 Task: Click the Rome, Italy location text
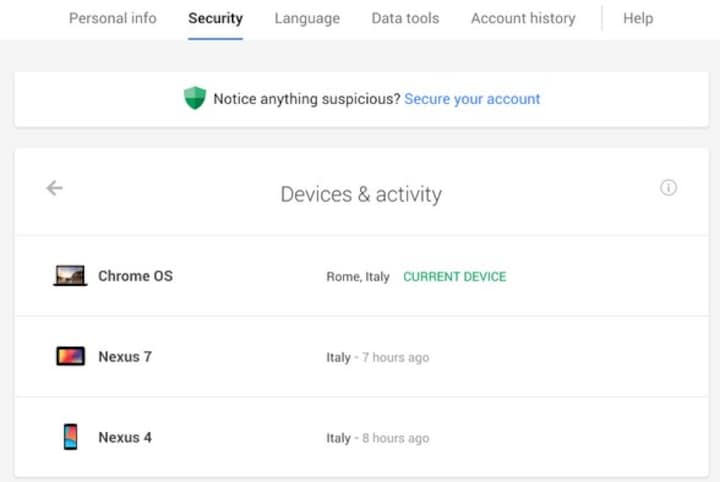tap(358, 276)
